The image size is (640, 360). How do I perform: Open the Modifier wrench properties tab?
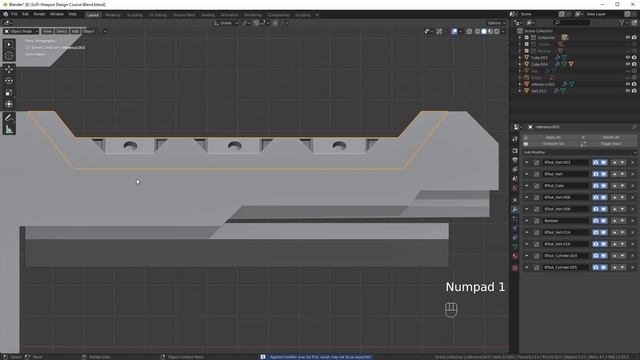[515, 209]
